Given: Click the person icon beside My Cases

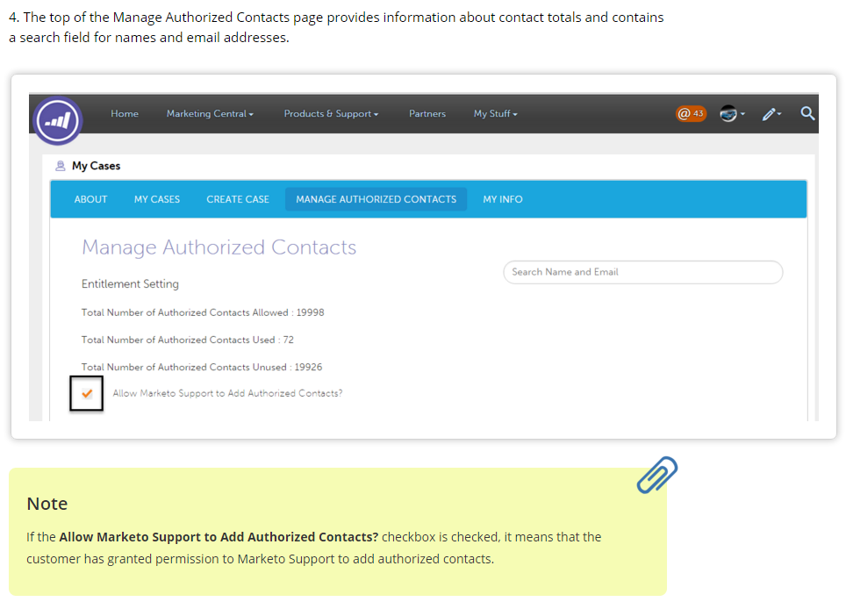Looking at the screenshot, I should point(61,166).
